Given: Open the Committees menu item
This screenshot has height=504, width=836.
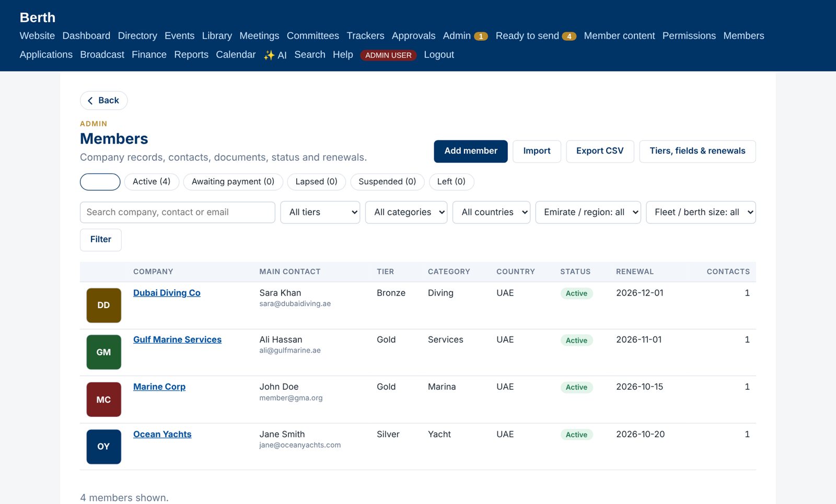Looking at the screenshot, I should pyautogui.click(x=313, y=36).
